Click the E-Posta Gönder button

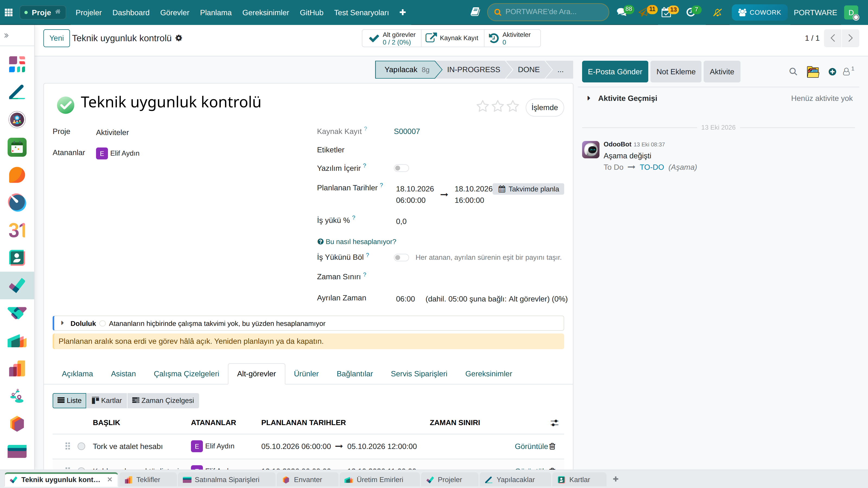point(615,72)
